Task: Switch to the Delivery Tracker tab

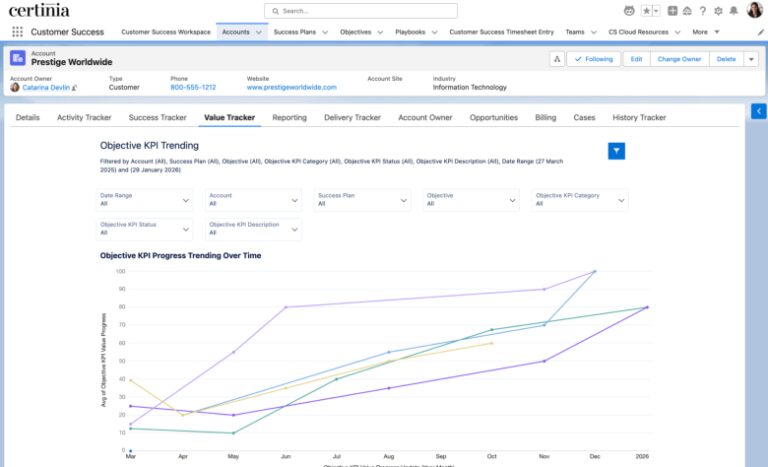Action: (352, 118)
